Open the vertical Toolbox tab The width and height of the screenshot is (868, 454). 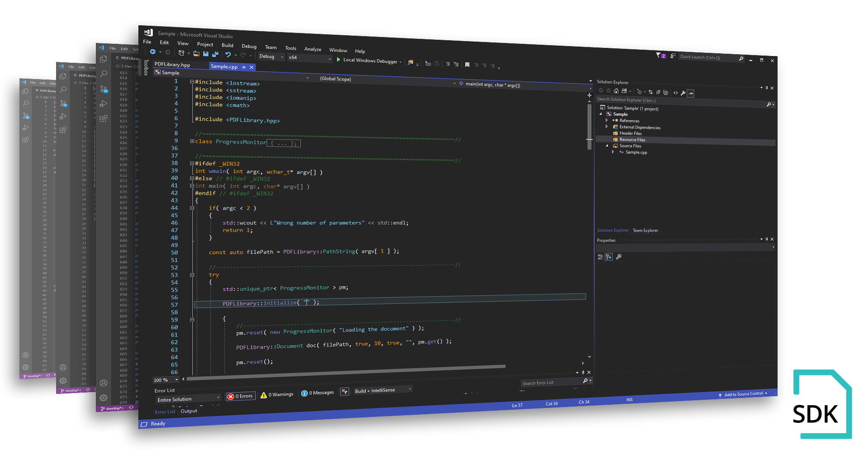[x=146, y=67]
